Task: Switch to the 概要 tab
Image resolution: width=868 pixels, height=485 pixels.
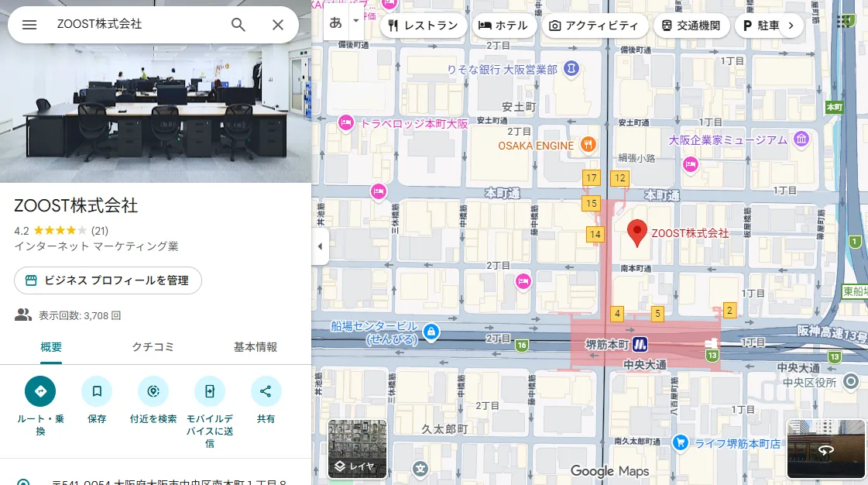Action: point(51,347)
